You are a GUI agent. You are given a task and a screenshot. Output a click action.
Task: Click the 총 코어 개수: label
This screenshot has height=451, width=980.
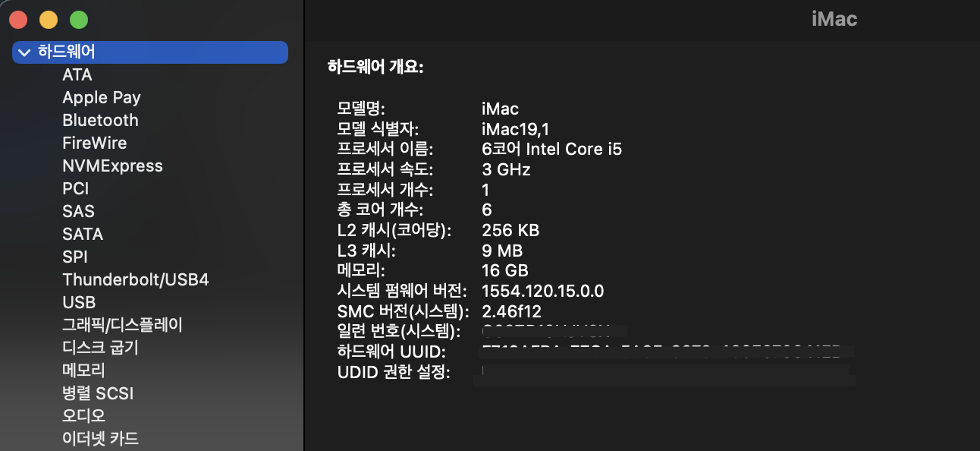[x=381, y=210]
